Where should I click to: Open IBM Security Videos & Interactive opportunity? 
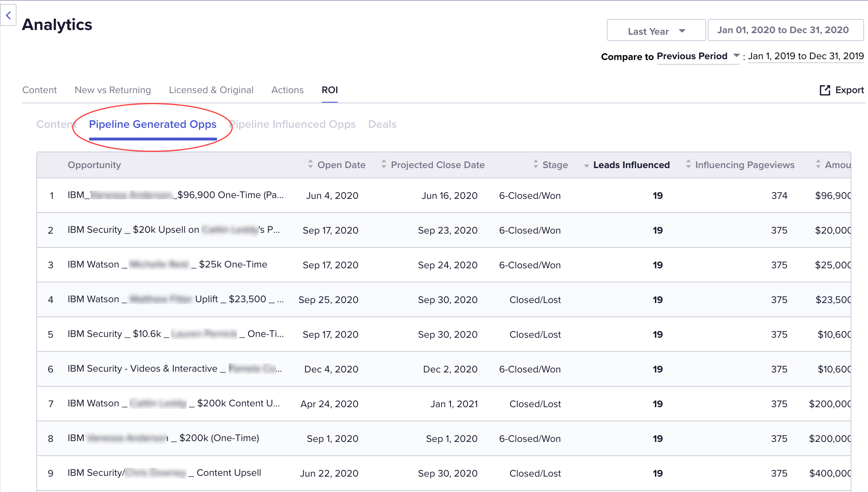click(x=175, y=369)
